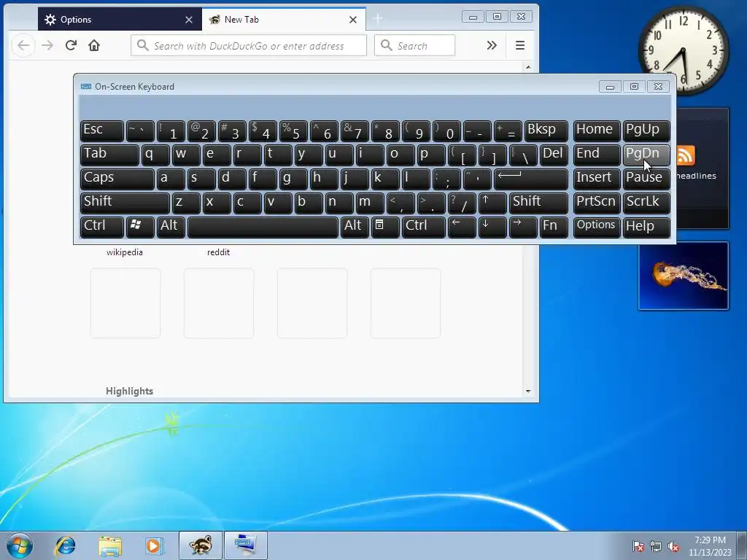747x560 pixels.
Task: Select On-Screen Keyboard taskbar icon
Action: point(245,545)
